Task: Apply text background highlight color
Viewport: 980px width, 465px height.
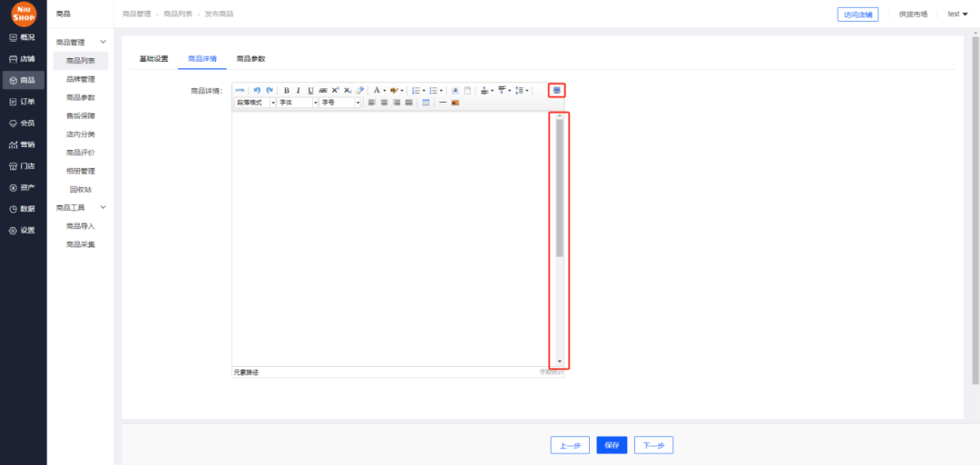Action: [394, 90]
